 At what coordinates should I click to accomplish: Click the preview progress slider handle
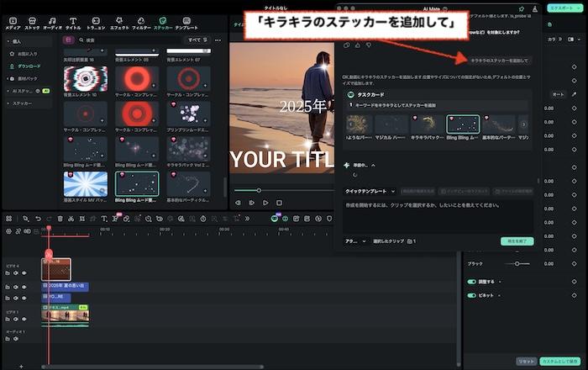click(x=259, y=190)
